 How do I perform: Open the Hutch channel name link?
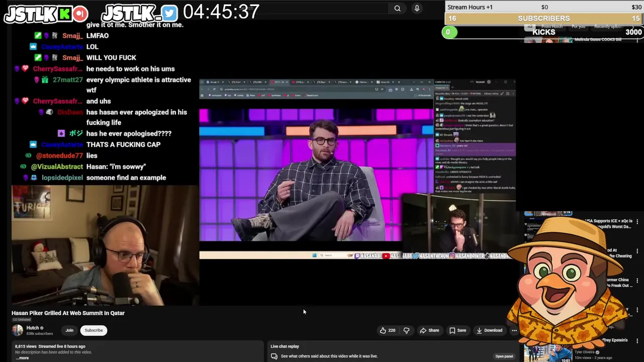[x=33, y=328]
